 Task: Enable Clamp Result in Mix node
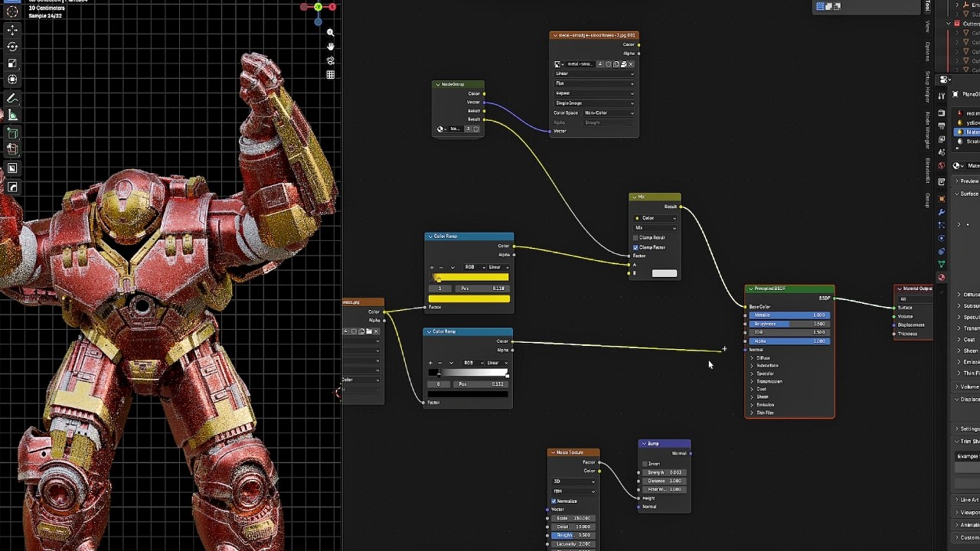tap(636, 237)
